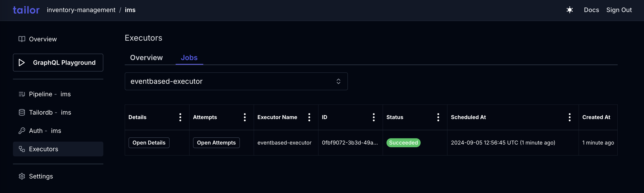Open the inventory-management breadcrumb
644x193 pixels.
click(81, 10)
